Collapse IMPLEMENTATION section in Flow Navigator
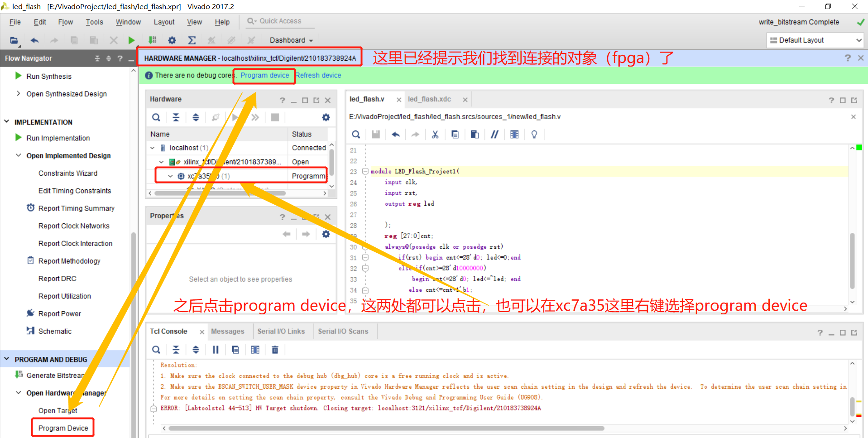Image resolution: width=868 pixels, height=438 pixels. pyautogui.click(x=6, y=122)
